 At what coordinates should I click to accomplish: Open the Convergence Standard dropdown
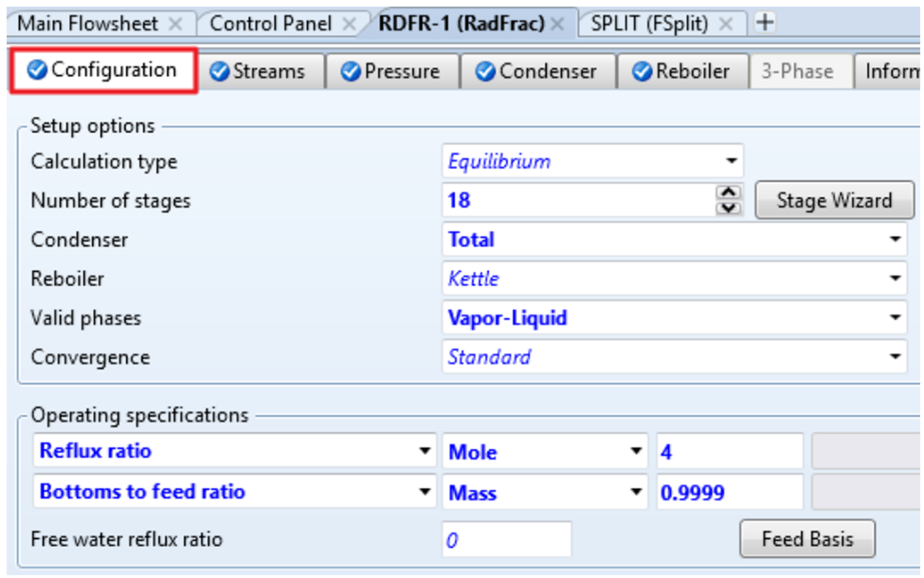coord(895,357)
